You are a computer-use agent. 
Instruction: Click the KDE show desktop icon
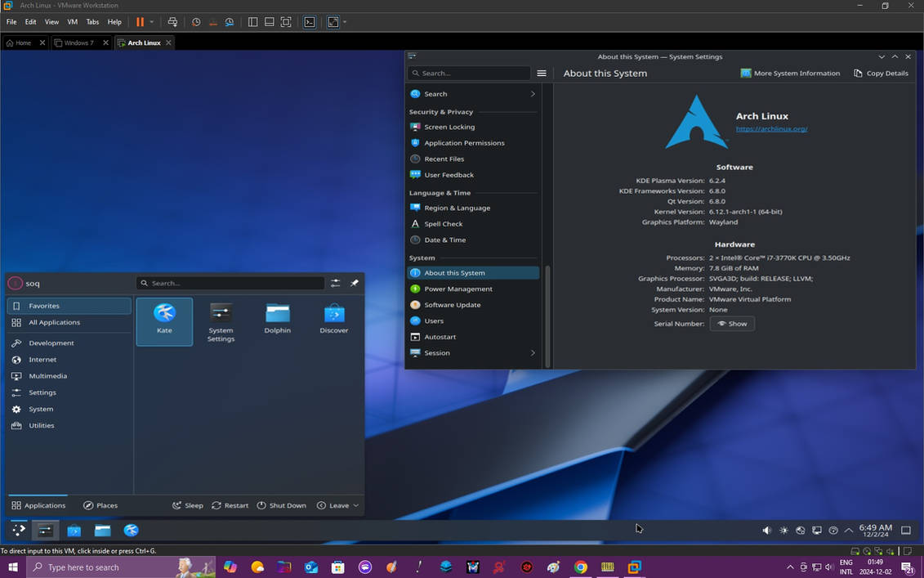coord(906,531)
